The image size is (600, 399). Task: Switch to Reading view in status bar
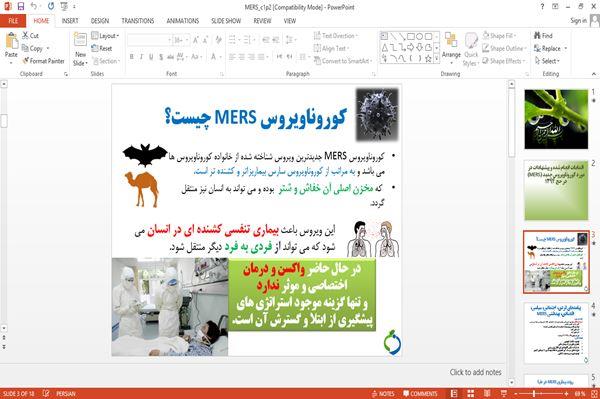tap(487, 394)
